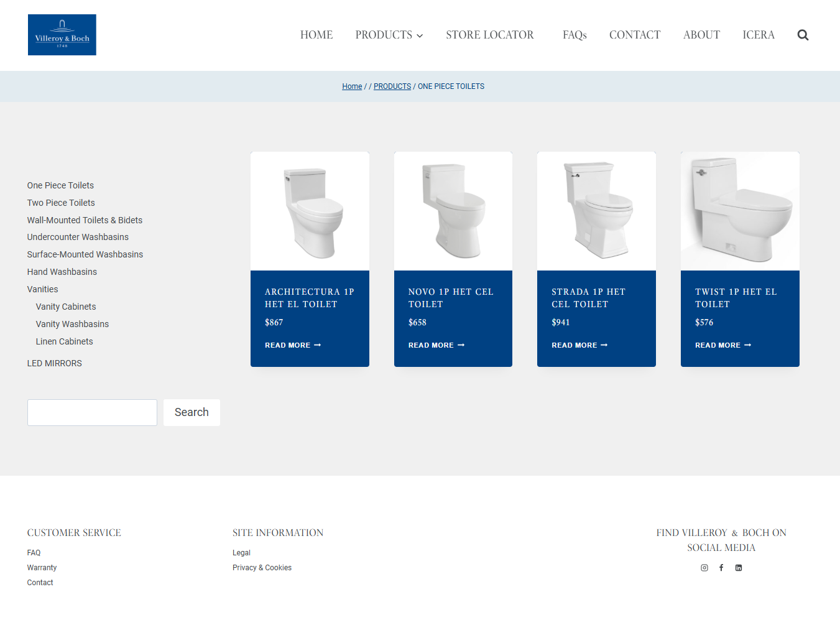Click the Novo 1P Read More arrow

click(x=461, y=345)
